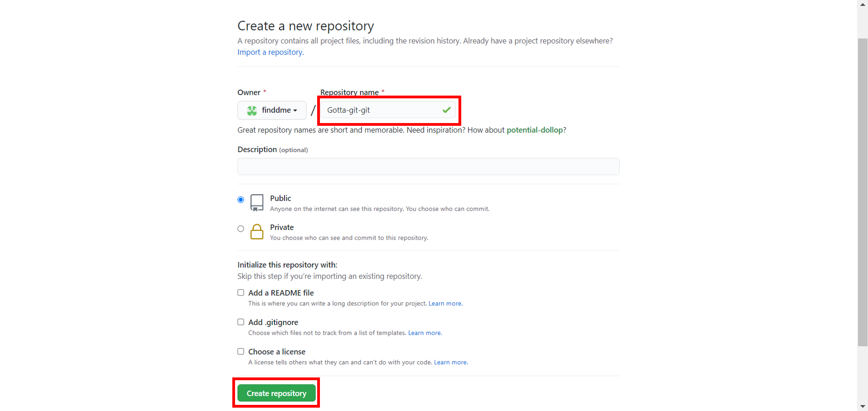
Task: Click the Add a README file label
Action: (281, 293)
